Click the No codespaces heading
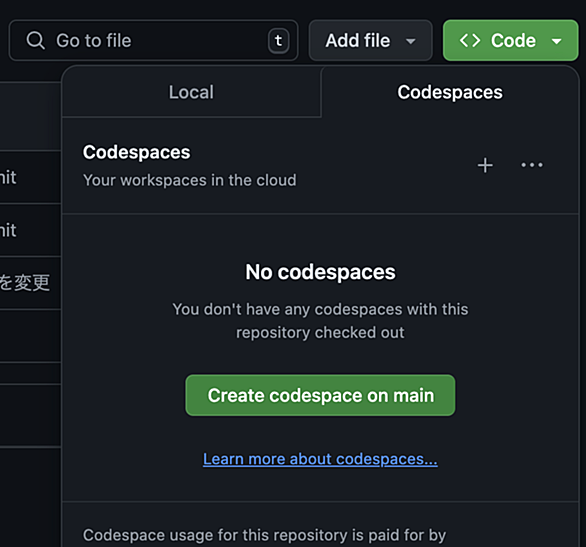 (320, 272)
